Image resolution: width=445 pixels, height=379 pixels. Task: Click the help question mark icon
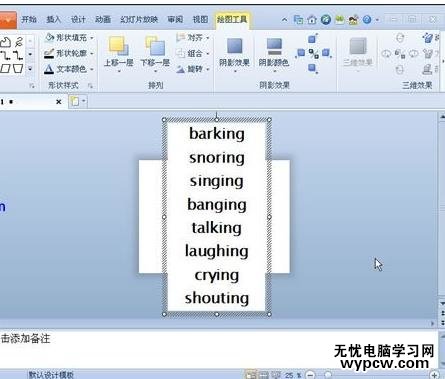(x=367, y=20)
